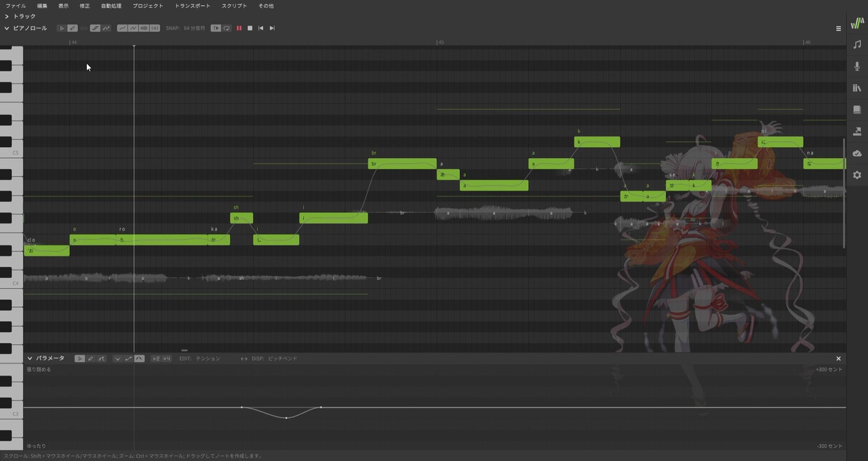Open the DISP ピッチベンド parameter selector

coord(274,359)
